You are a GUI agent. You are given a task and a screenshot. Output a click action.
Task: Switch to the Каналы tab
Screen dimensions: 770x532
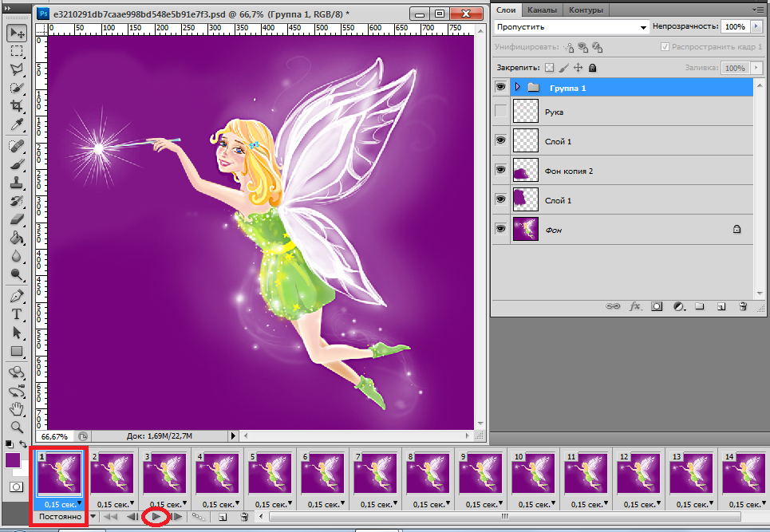coord(542,10)
